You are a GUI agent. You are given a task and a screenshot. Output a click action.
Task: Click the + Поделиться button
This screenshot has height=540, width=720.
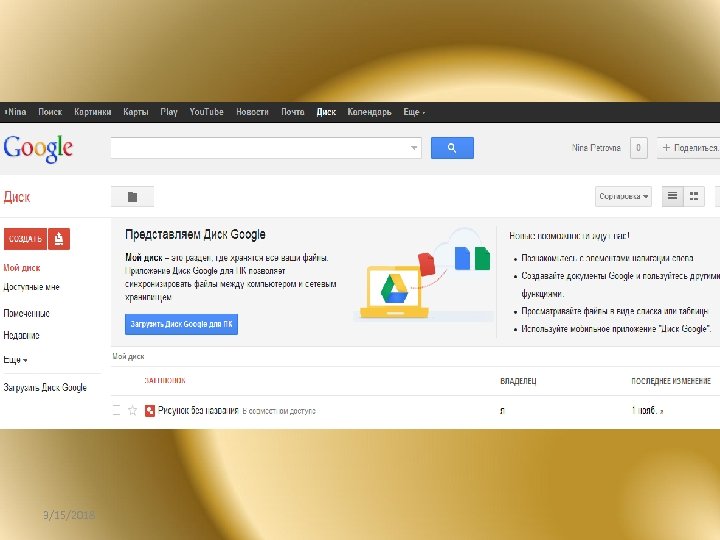click(689, 148)
